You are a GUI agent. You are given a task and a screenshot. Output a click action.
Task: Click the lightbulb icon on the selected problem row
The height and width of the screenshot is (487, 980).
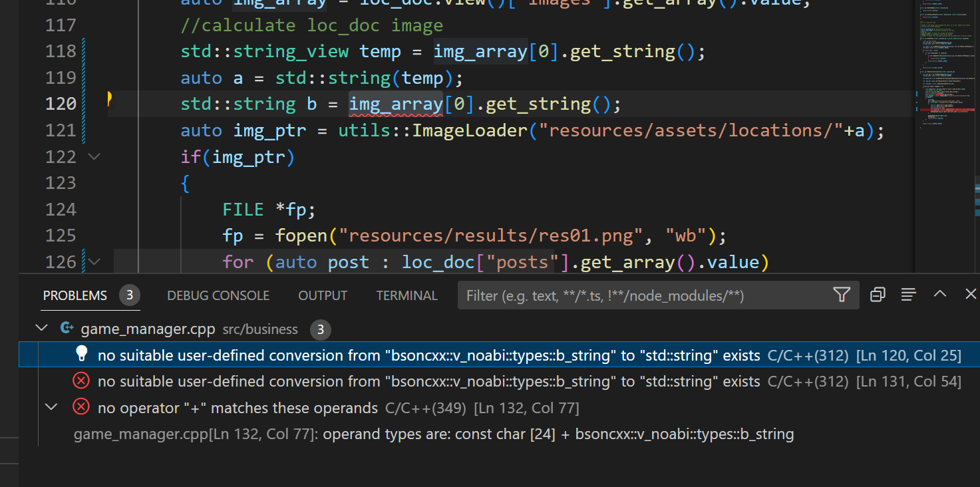(x=81, y=354)
